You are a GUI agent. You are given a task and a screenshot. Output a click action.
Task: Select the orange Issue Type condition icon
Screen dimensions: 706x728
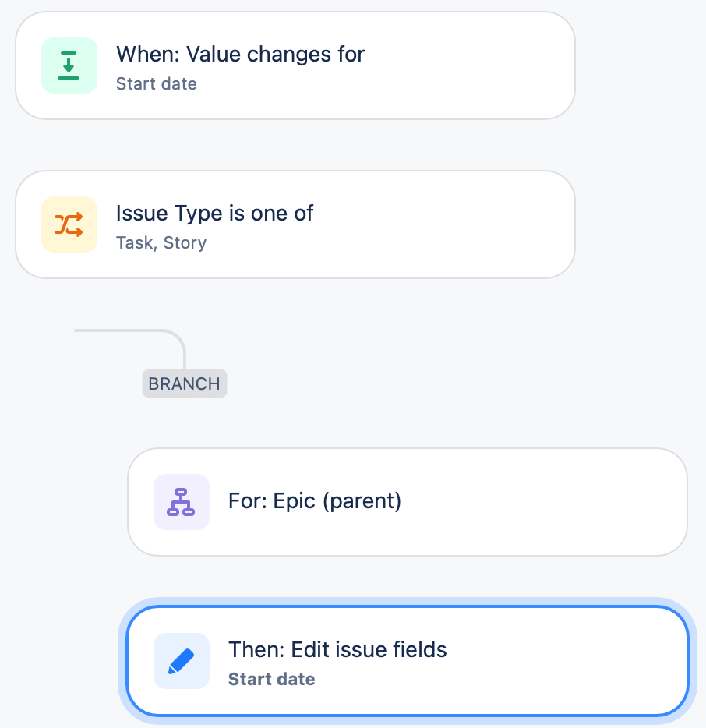[x=69, y=224]
